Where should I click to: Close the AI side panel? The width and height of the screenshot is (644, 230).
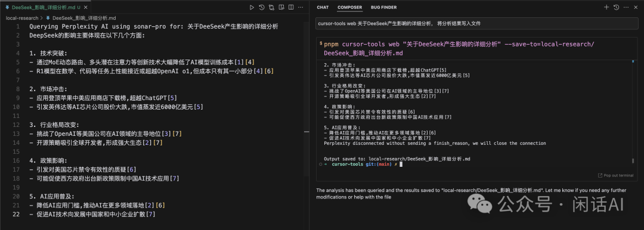pos(636,7)
